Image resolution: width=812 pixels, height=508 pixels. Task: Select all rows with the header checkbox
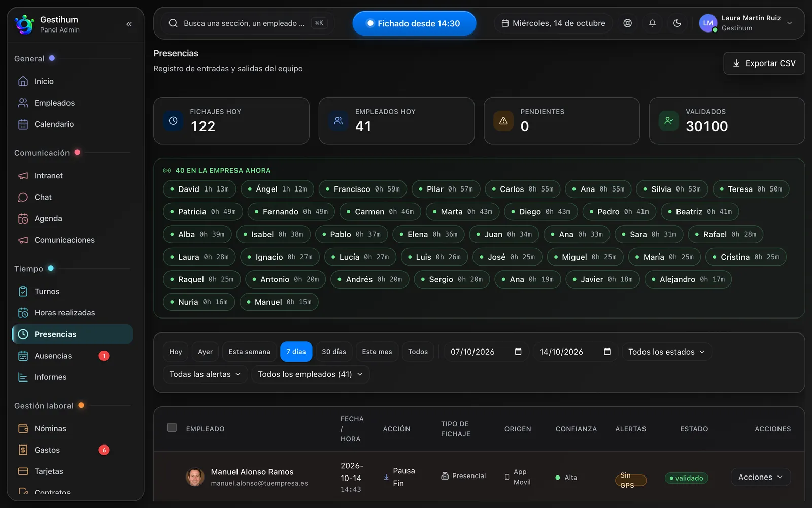[x=172, y=427]
